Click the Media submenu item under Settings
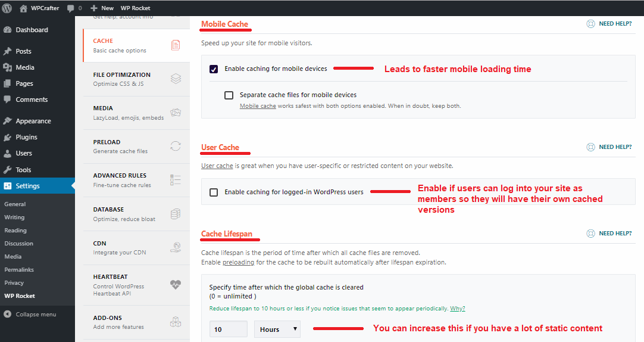 (x=13, y=256)
